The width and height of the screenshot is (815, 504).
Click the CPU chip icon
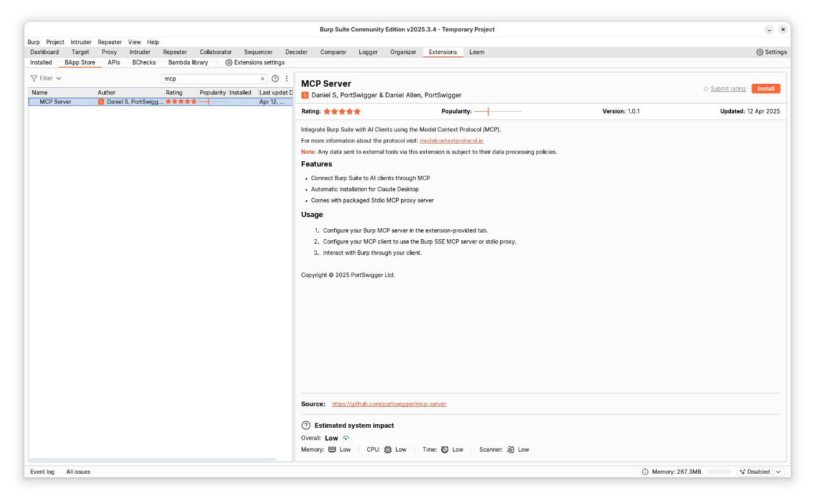[x=388, y=450]
